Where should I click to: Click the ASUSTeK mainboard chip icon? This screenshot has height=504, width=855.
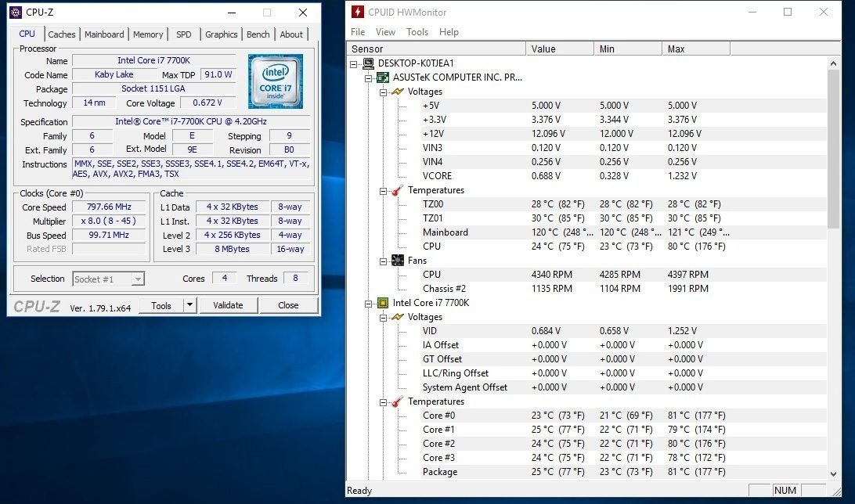pos(384,77)
